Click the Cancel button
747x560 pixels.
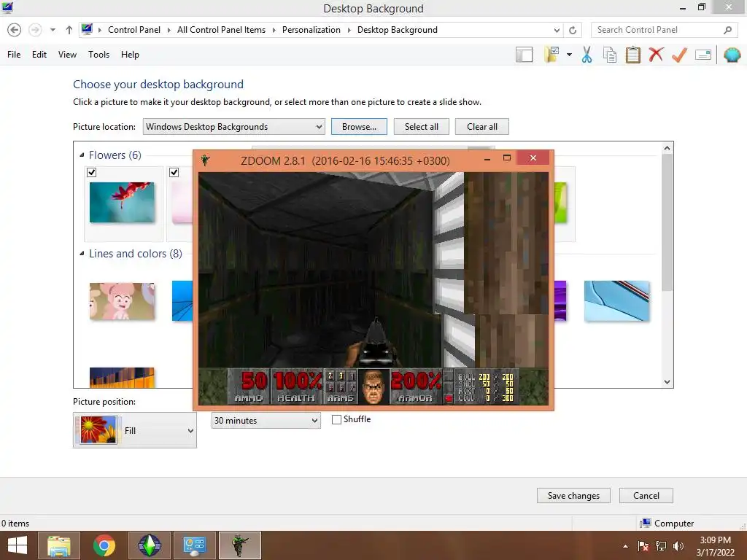click(646, 496)
